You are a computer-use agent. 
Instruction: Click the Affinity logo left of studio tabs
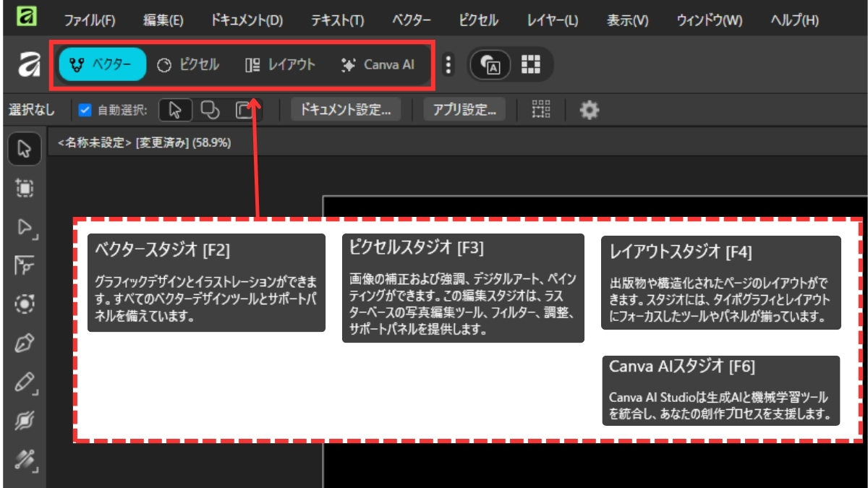(x=28, y=65)
